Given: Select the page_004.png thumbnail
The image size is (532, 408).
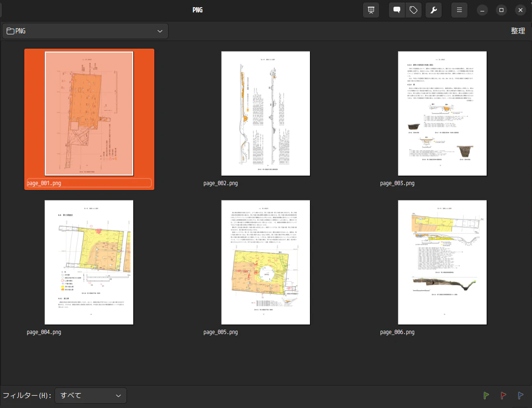Looking at the screenshot, I should click(89, 262).
